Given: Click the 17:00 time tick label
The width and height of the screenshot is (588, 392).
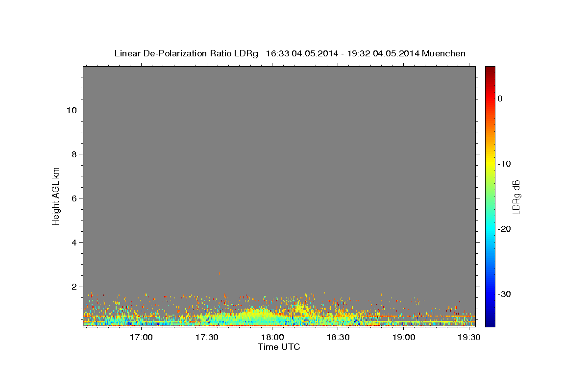Looking at the screenshot, I should 142,338.
